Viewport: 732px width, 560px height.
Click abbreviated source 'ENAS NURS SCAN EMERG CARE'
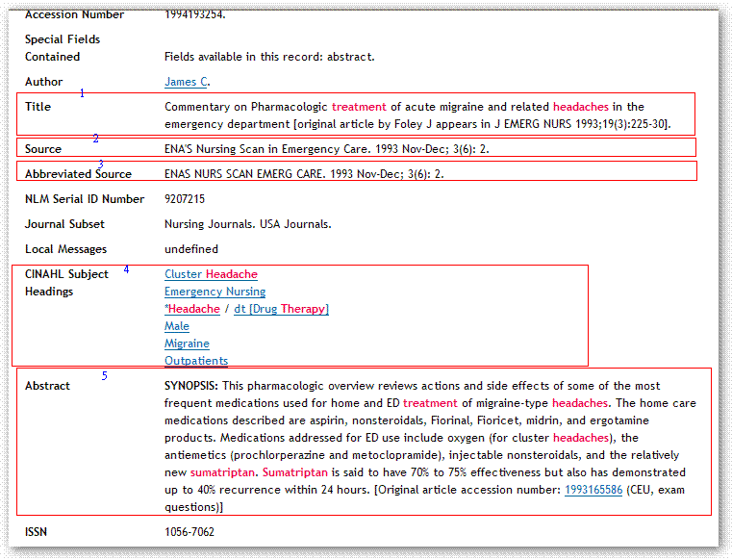(x=243, y=174)
